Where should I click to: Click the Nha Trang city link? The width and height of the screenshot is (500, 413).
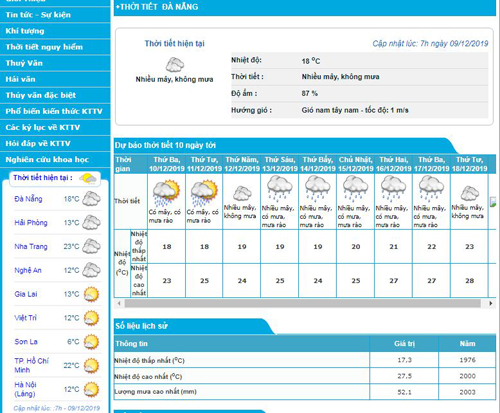pos(31,247)
